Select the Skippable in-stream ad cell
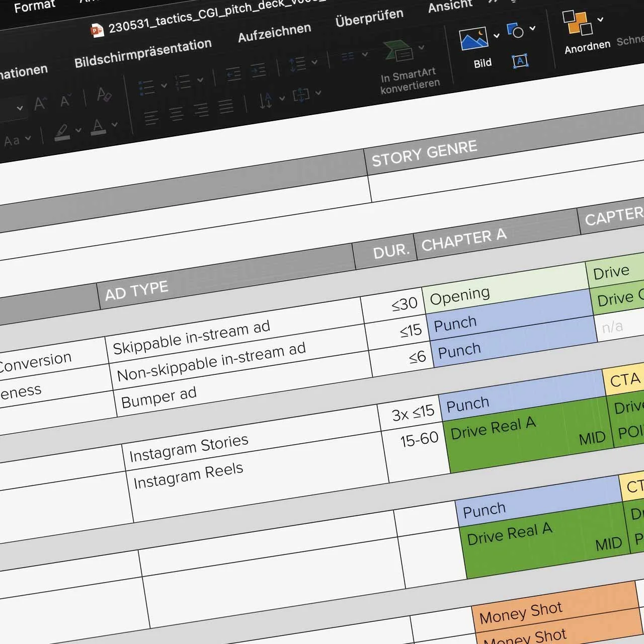644x644 pixels. pyautogui.click(x=235, y=331)
